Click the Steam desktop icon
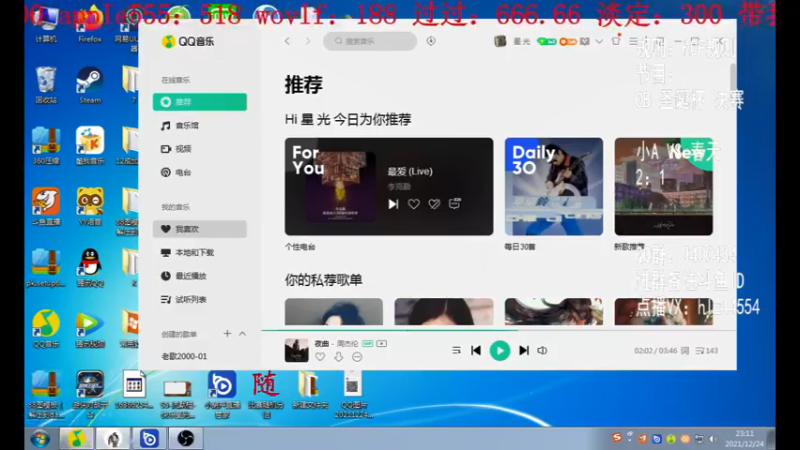800x450 pixels. coord(90,85)
